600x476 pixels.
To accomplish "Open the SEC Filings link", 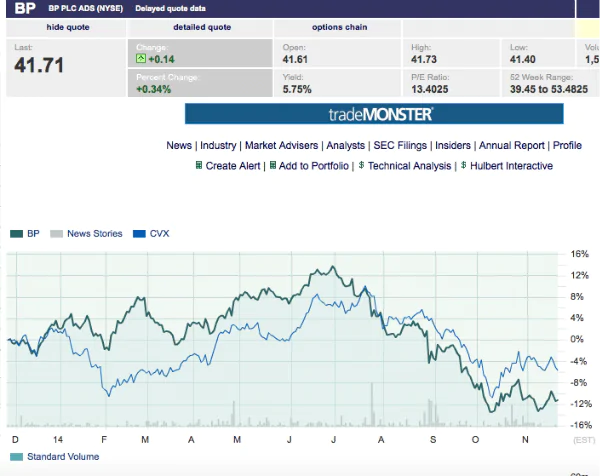I will tap(400, 145).
